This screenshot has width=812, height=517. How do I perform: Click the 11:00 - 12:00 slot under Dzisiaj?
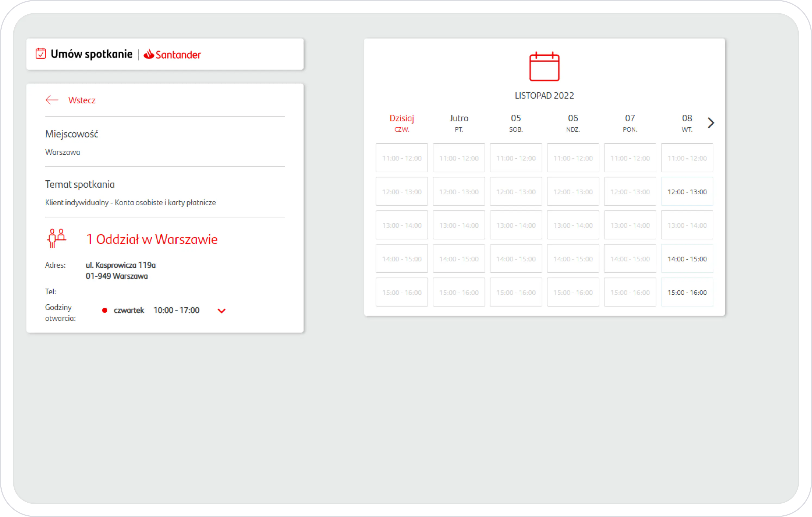pos(401,158)
